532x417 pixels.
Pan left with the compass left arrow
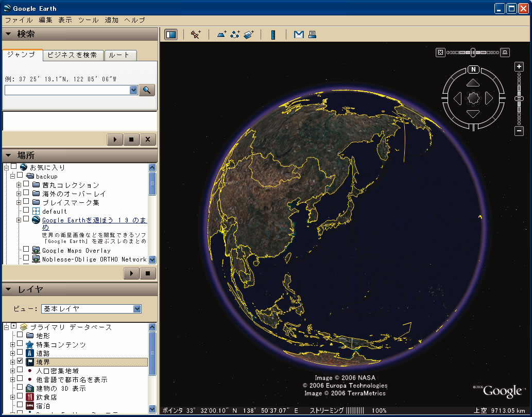457,98
